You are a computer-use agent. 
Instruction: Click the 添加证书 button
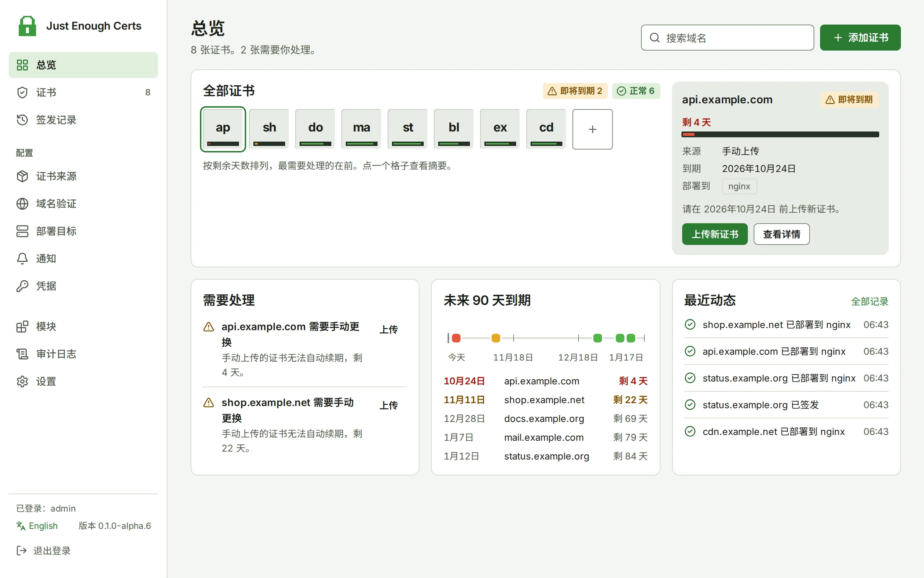coord(860,38)
